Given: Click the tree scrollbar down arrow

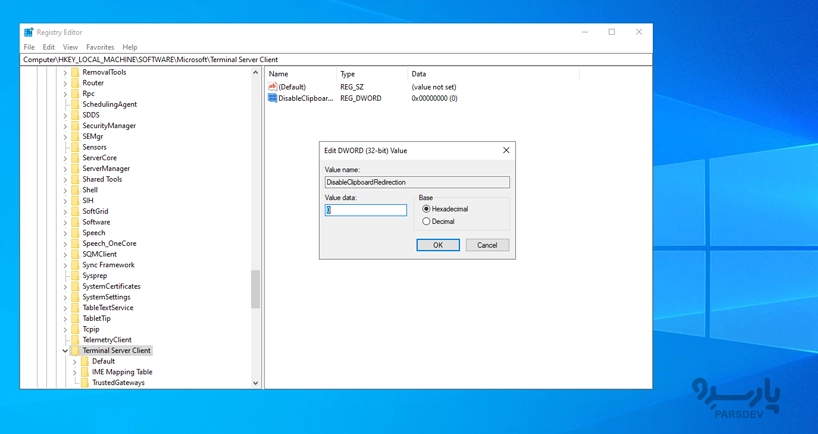Looking at the screenshot, I should point(255,383).
